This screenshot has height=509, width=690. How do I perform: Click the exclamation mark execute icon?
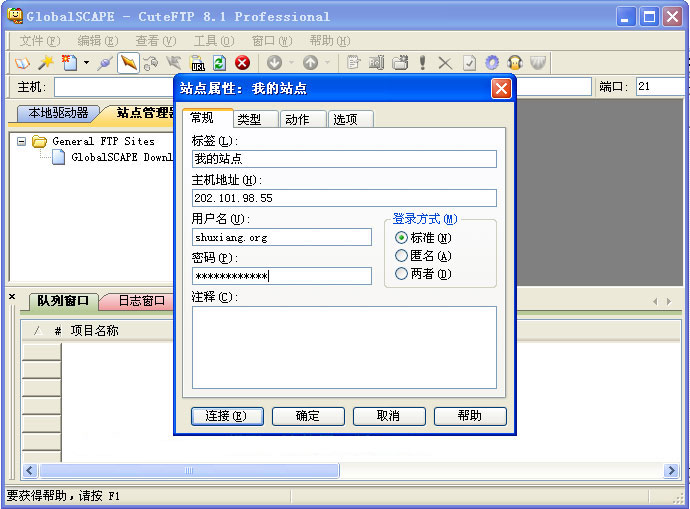tap(422, 63)
